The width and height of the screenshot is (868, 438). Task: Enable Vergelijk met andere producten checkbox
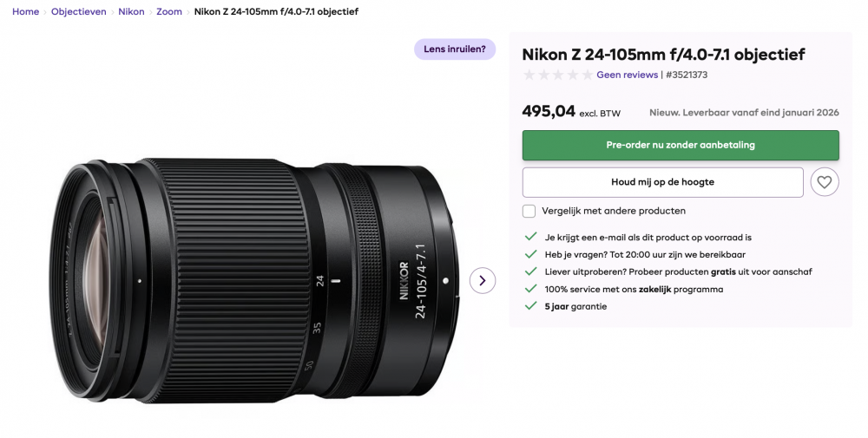pyautogui.click(x=529, y=211)
